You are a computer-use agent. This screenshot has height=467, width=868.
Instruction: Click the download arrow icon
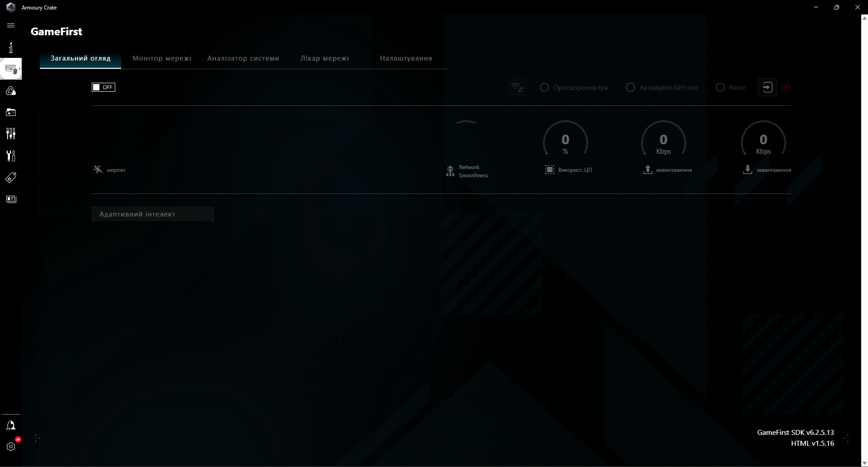click(748, 170)
